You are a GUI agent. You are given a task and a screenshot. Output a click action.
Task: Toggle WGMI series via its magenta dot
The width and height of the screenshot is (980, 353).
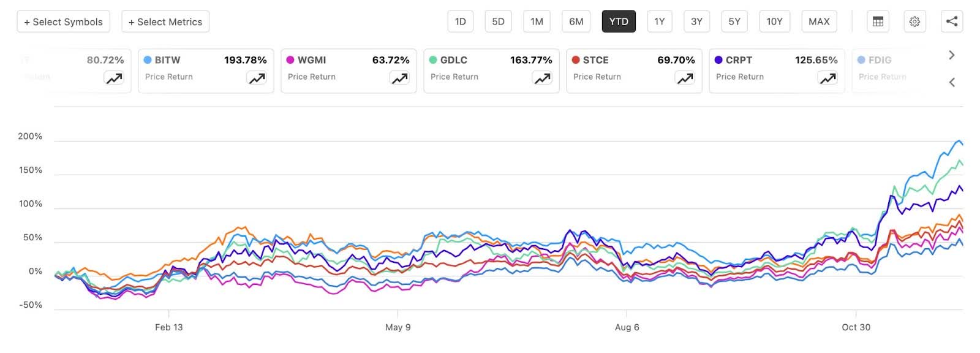pos(290,60)
